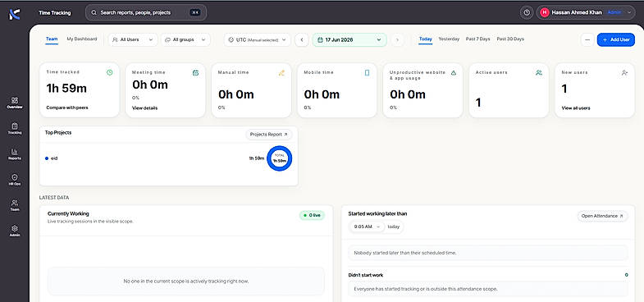Open the All groups filter dropdown
The height and width of the screenshot is (302, 644).
(x=185, y=40)
